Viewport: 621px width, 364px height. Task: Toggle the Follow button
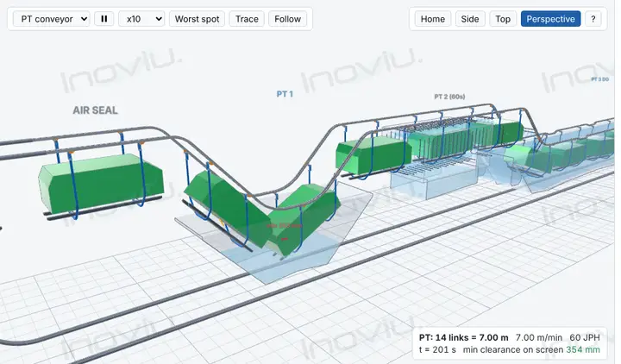287,19
